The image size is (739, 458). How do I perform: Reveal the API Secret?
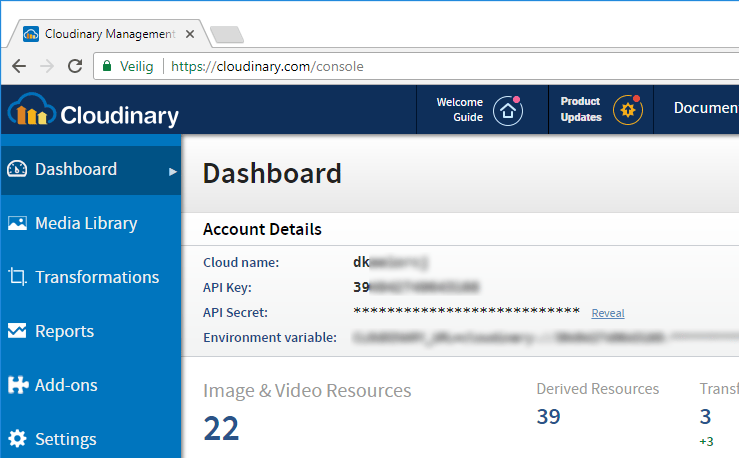pos(608,313)
